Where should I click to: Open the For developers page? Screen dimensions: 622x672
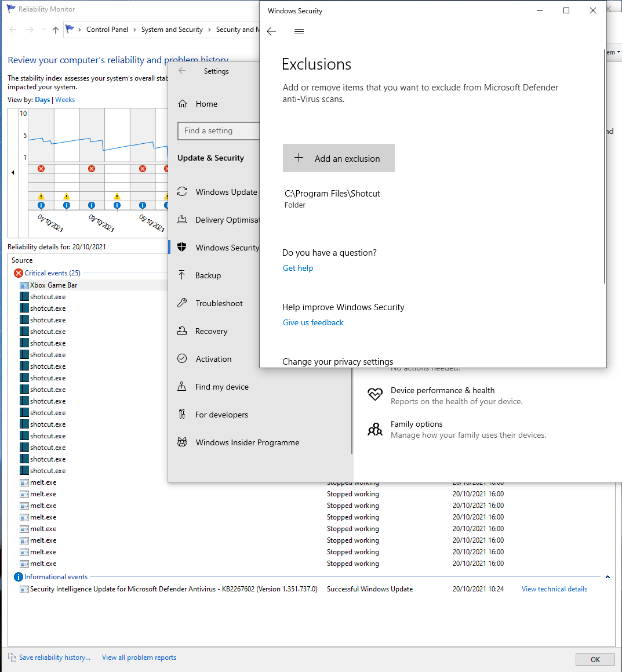coord(183,414)
